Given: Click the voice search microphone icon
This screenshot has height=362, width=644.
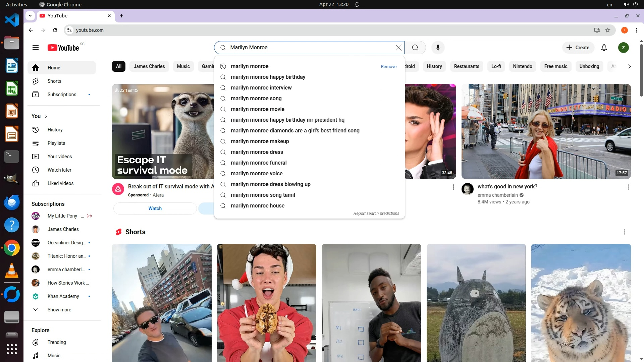Looking at the screenshot, I should point(438,48).
